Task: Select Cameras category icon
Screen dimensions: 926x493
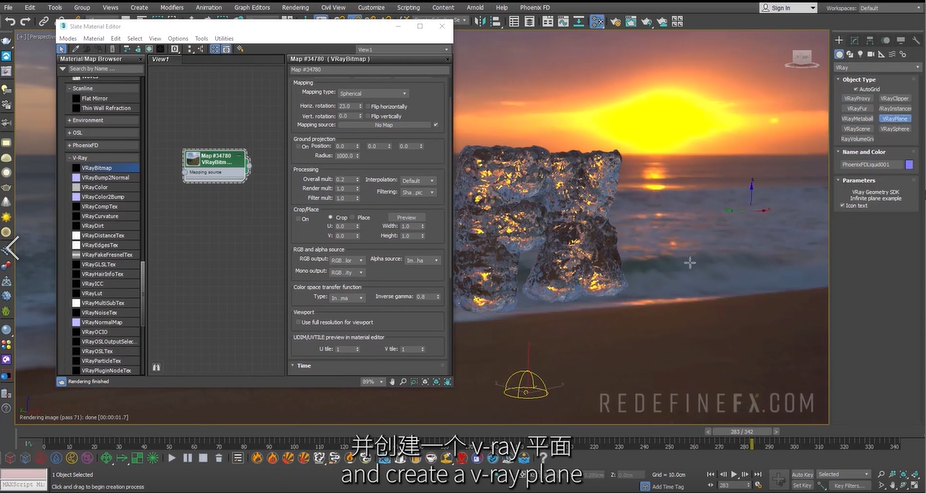Action: point(871,54)
